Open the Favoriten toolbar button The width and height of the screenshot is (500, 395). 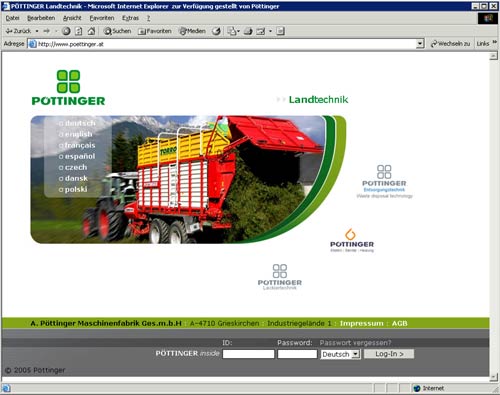click(x=155, y=31)
